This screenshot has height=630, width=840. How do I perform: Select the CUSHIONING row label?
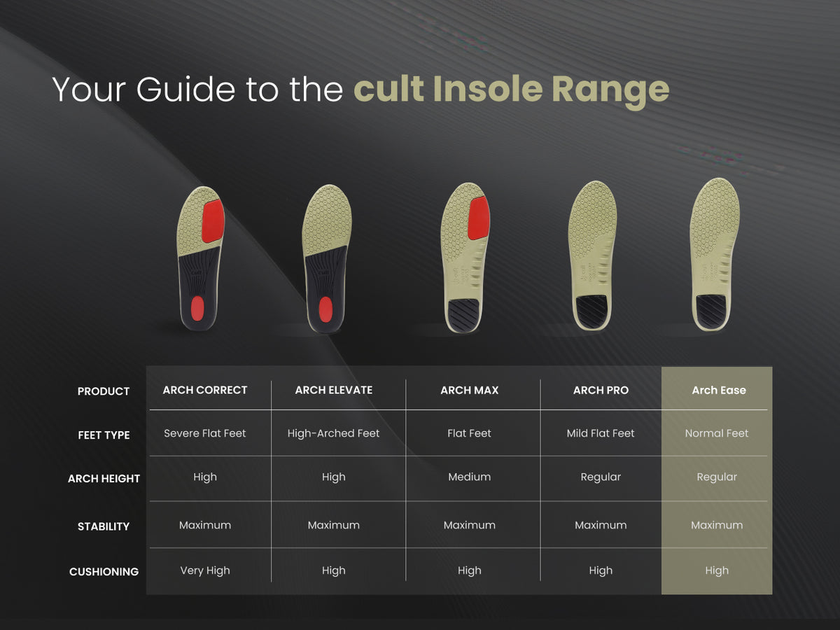point(104,572)
